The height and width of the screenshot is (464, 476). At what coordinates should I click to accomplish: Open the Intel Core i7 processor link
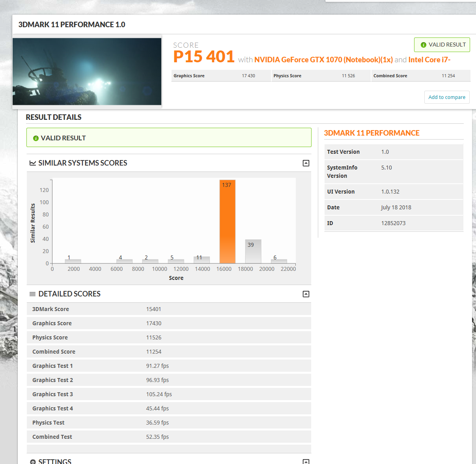pyautogui.click(x=429, y=60)
